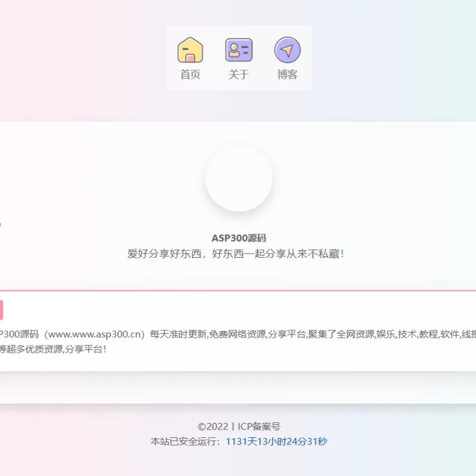This screenshot has width=476, height=476.
Task: Open the yellow house 首页 icon
Action: coord(190,50)
